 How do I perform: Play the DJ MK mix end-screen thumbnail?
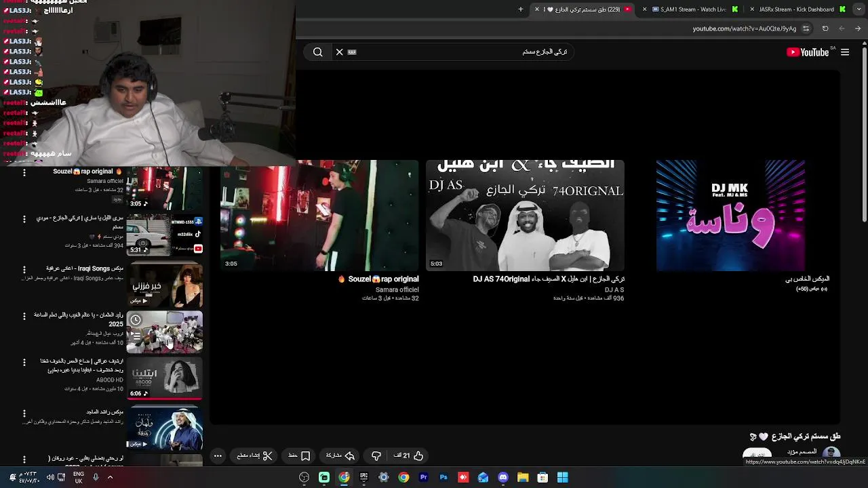tap(730, 216)
